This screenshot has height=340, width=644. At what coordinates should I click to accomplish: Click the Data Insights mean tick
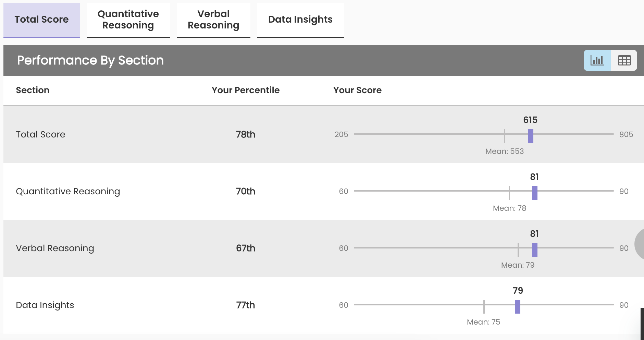(484, 306)
